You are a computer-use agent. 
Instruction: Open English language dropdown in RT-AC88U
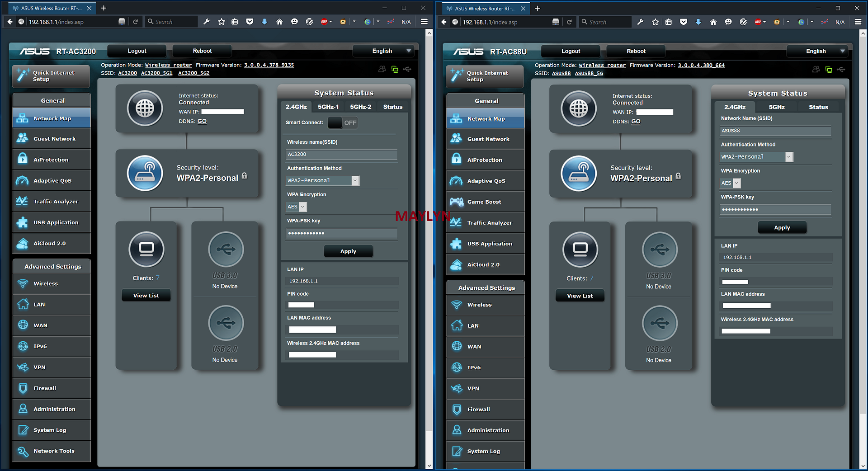[816, 51]
